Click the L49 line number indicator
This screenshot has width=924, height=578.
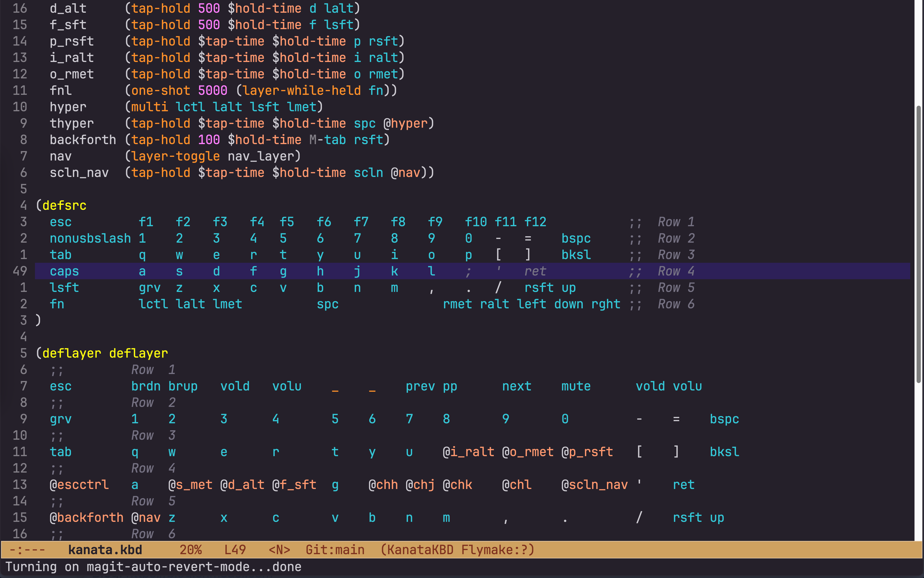coord(235,550)
